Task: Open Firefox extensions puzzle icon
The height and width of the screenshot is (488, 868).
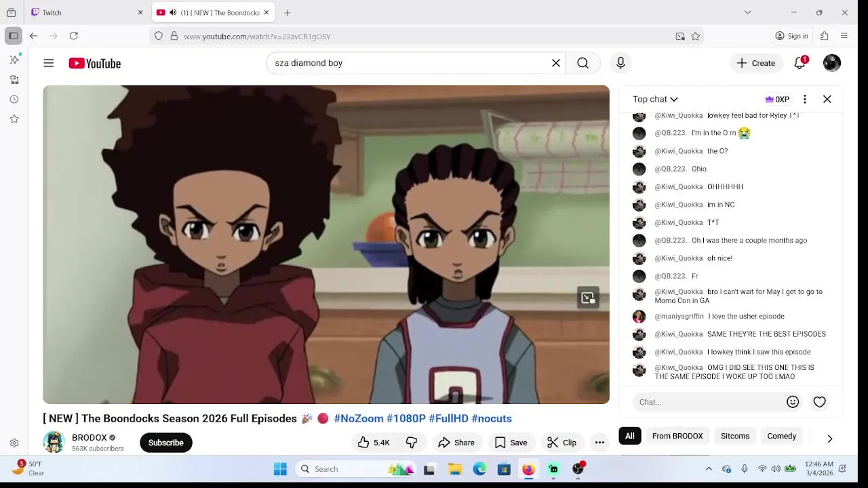Action: 825,36
